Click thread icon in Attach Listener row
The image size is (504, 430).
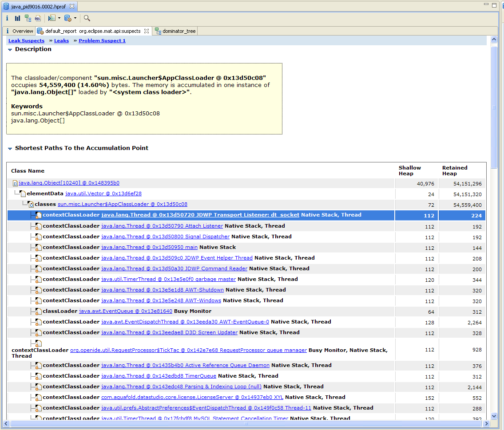pos(39,226)
